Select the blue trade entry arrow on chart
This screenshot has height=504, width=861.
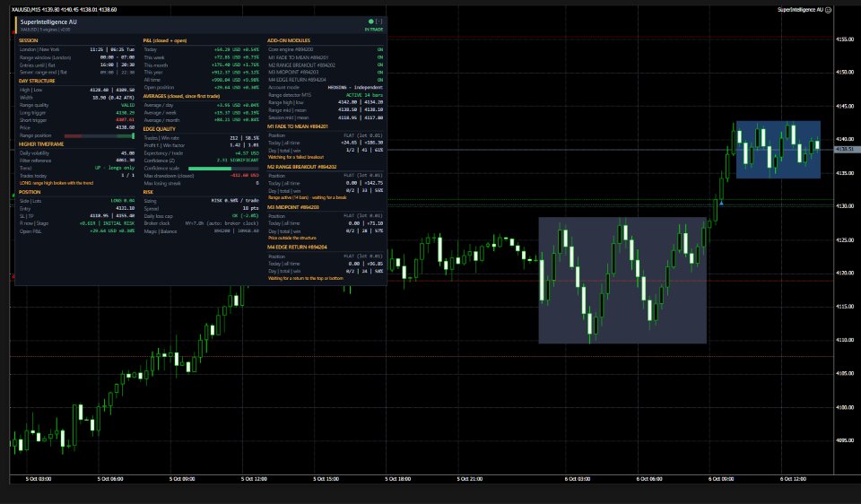click(721, 204)
